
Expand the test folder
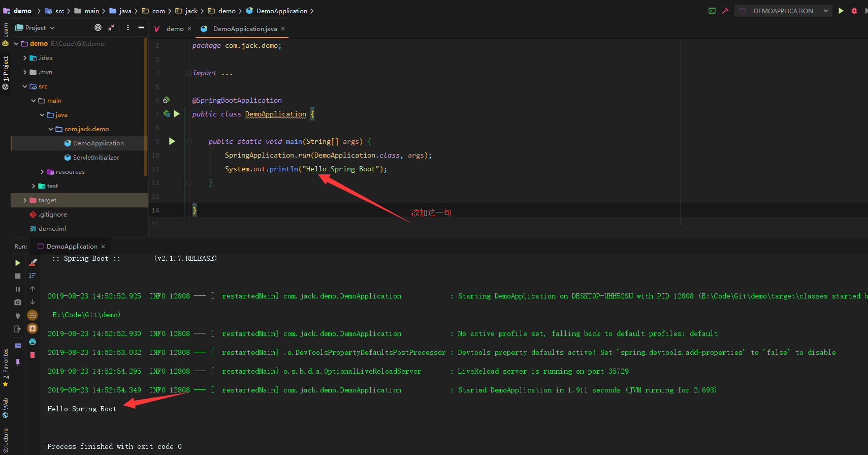[34, 186]
